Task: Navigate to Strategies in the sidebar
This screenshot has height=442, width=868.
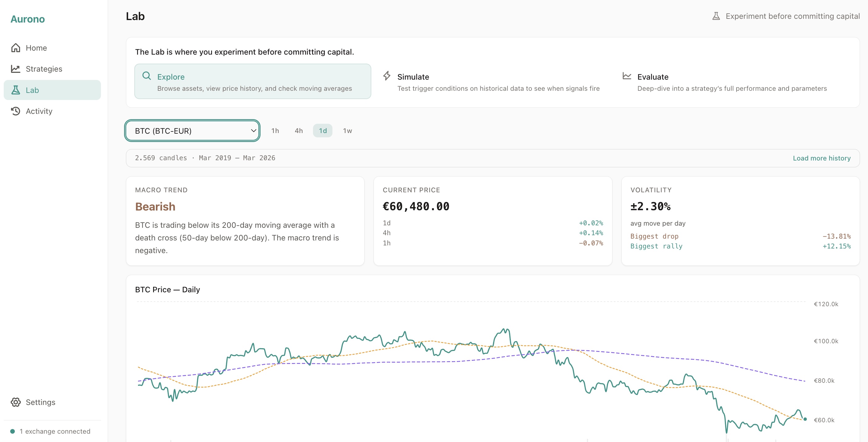Action: (x=44, y=69)
